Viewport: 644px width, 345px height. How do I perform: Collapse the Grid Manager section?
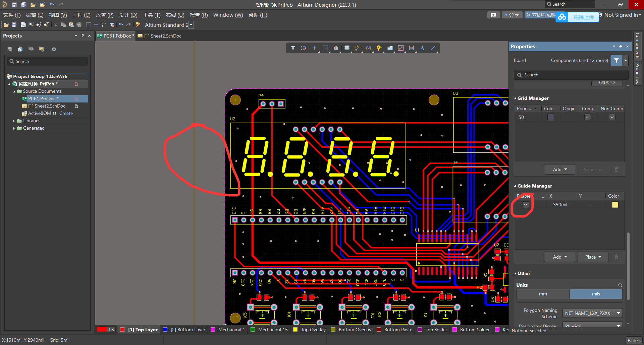pos(515,98)
